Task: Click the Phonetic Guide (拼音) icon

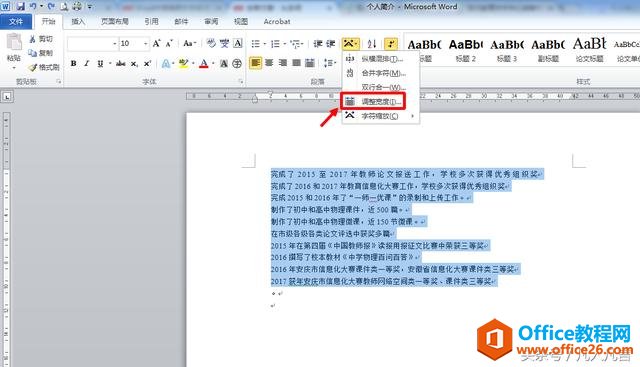Action: pyautogui.click(x=224, y=43)
